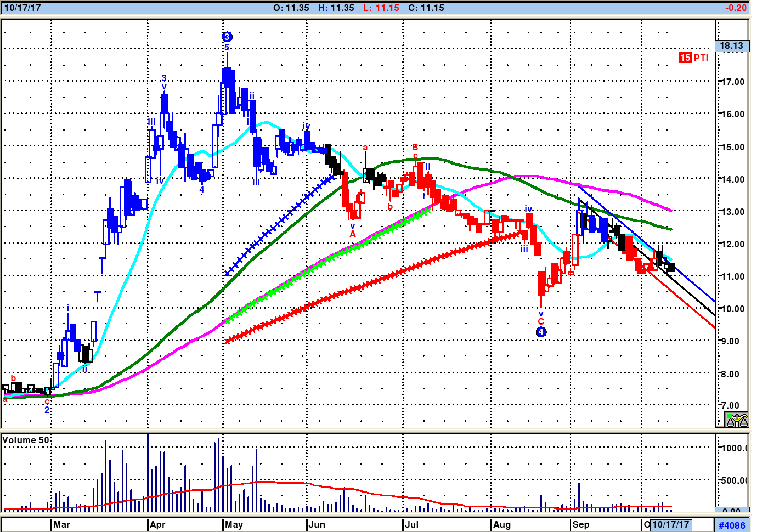
Task: Click the header date 10/17/17 at top left
Action: 22,8
